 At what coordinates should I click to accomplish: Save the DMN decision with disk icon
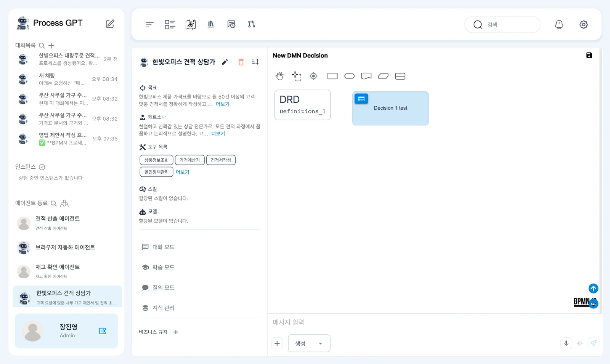click(x=589, y=55)
